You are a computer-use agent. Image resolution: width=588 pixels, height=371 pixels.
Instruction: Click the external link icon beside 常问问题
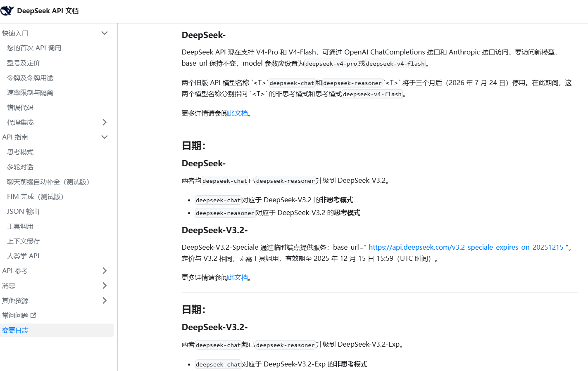tap(33, 315)
